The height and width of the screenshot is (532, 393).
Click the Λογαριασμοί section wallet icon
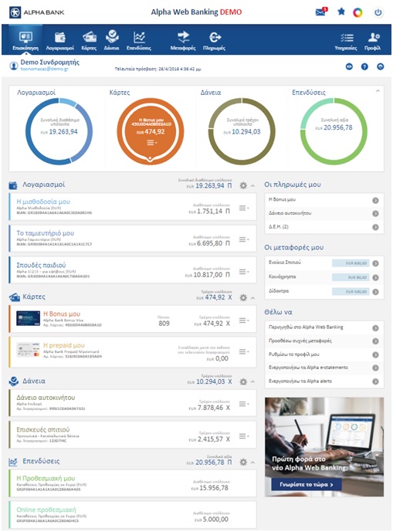point(13,185)
